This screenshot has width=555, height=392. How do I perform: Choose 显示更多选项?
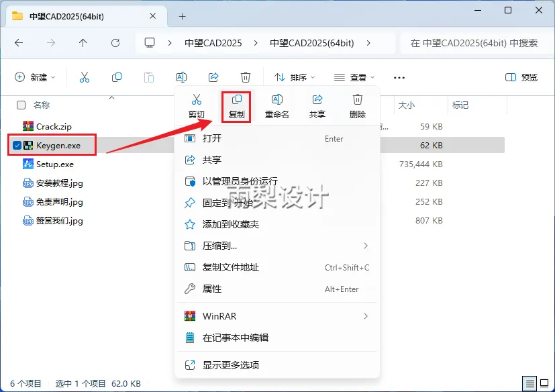tap(277, 365)
